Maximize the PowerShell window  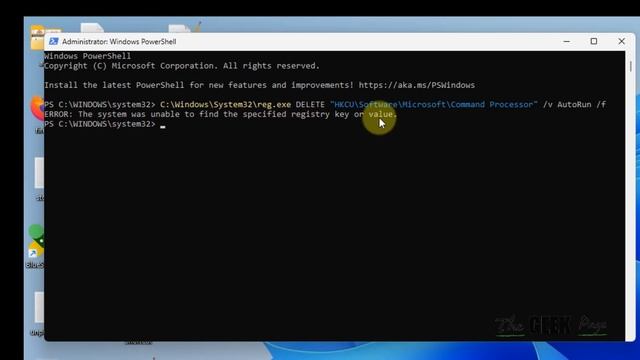[x=594, y=41]
